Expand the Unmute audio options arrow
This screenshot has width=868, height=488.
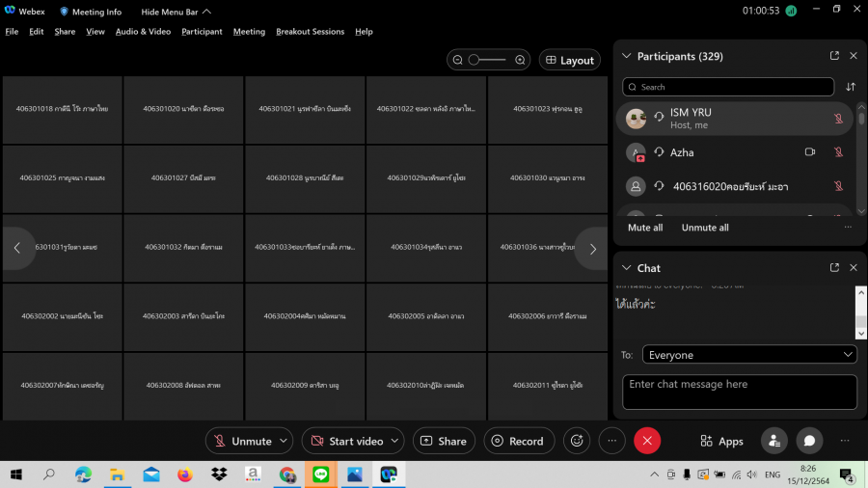(x=284, y=441)
